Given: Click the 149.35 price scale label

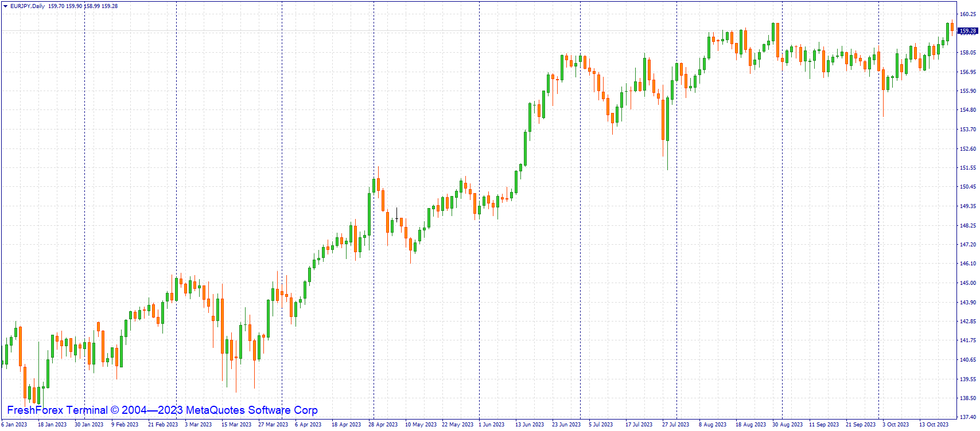Looking at the screenshot, I should coord(967,206).
